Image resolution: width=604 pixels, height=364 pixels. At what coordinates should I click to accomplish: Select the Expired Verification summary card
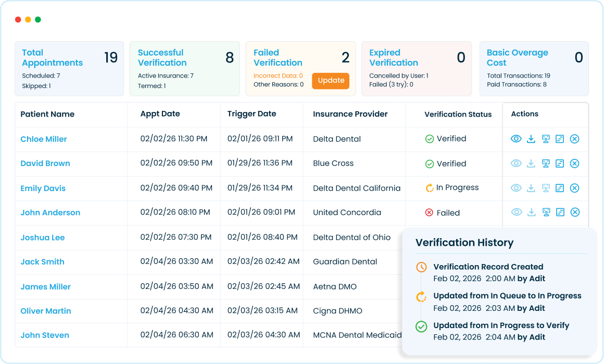pos(417,69)
